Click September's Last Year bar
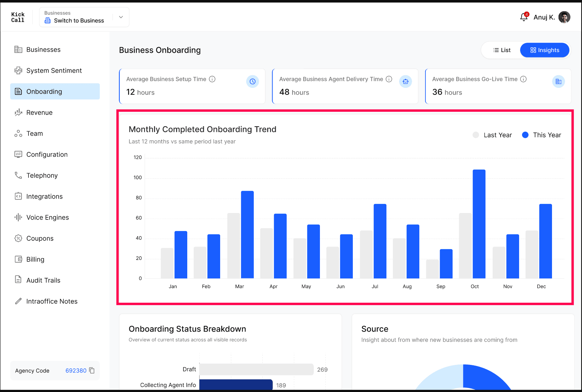582x392 pixels. pyautogui.click(x=432, y=269)
